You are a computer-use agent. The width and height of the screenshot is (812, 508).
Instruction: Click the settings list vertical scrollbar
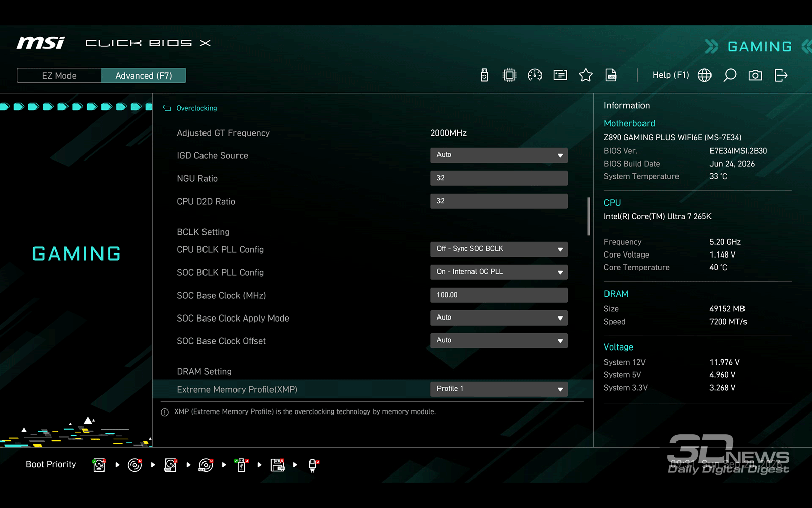589,216
